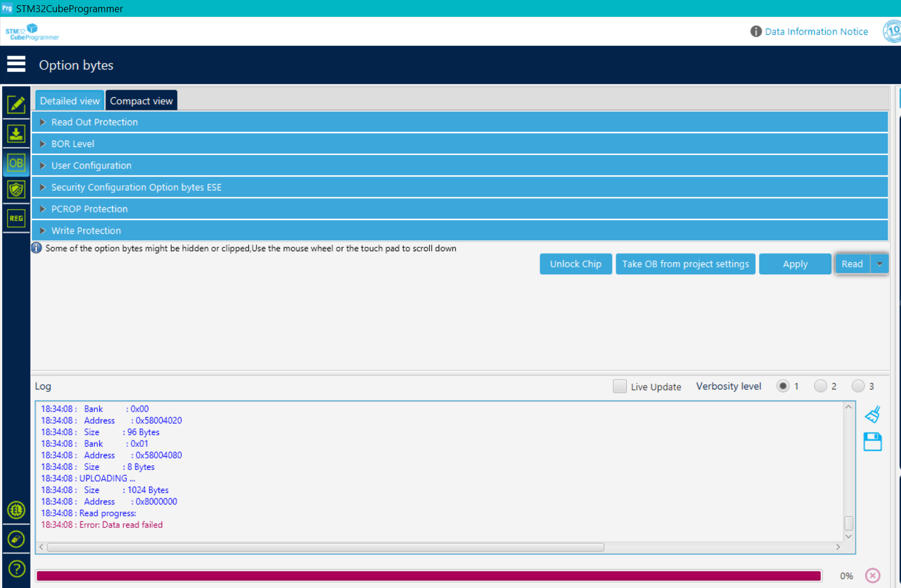The height and width of the screenshot is (588, 901).
Task: Clear the log with broom icon
Action: 873,414
